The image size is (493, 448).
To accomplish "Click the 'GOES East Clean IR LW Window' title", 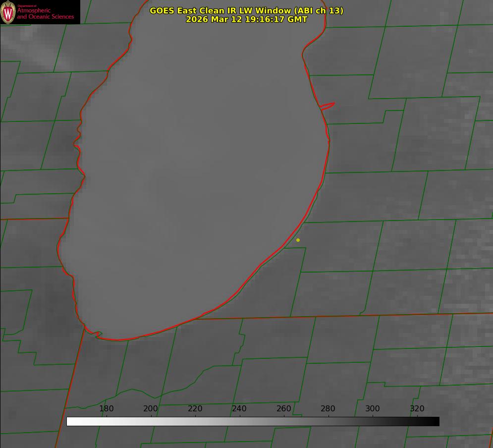I will pyautogui.click(x=246, y=10).
